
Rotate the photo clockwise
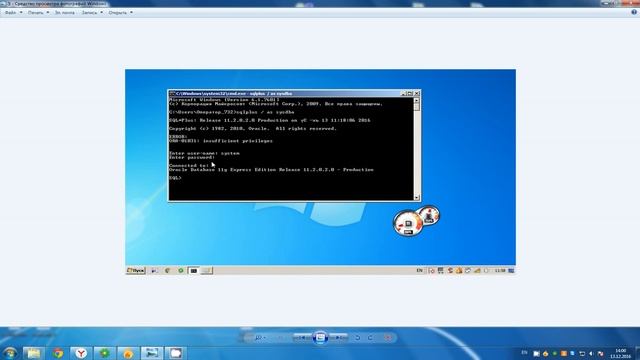(370, 338)
